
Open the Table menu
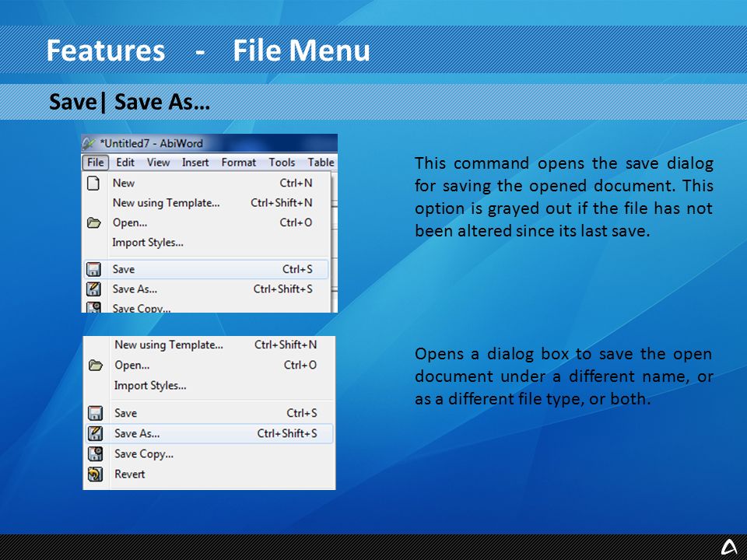tap(321, 163)
